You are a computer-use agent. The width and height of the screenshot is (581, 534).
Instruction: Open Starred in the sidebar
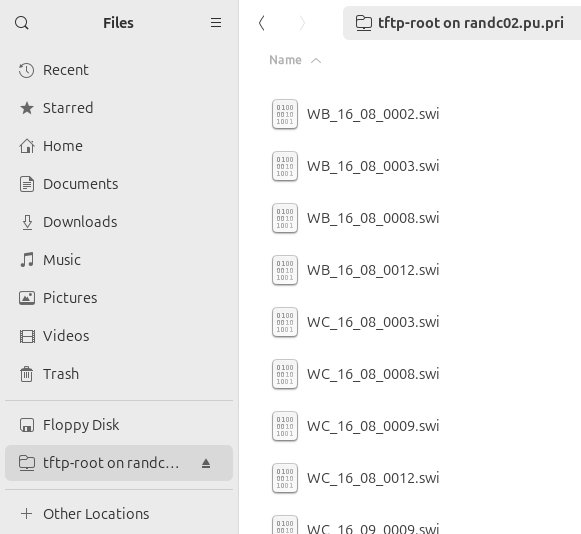pyautogui.click(x=119, y=108)
